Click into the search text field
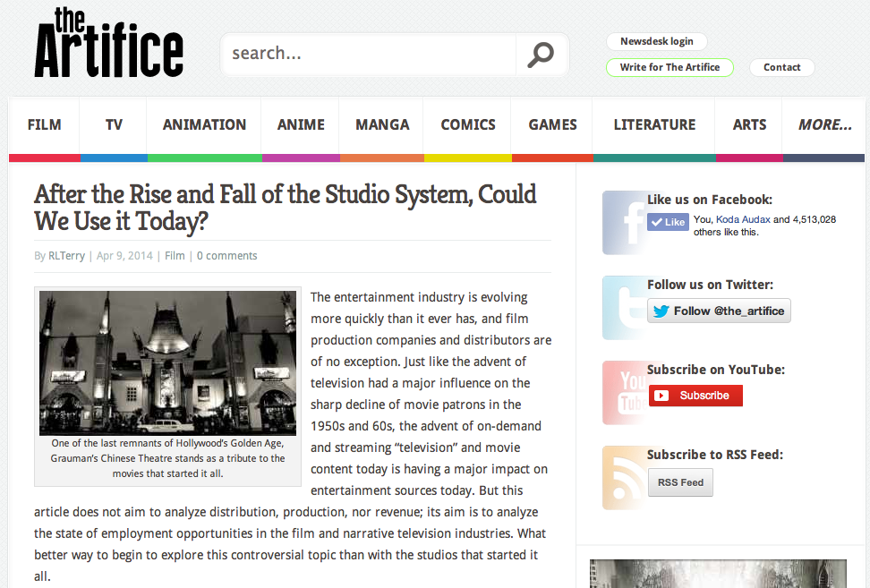The height and width of the screenshot is (588, 870). 367,54
